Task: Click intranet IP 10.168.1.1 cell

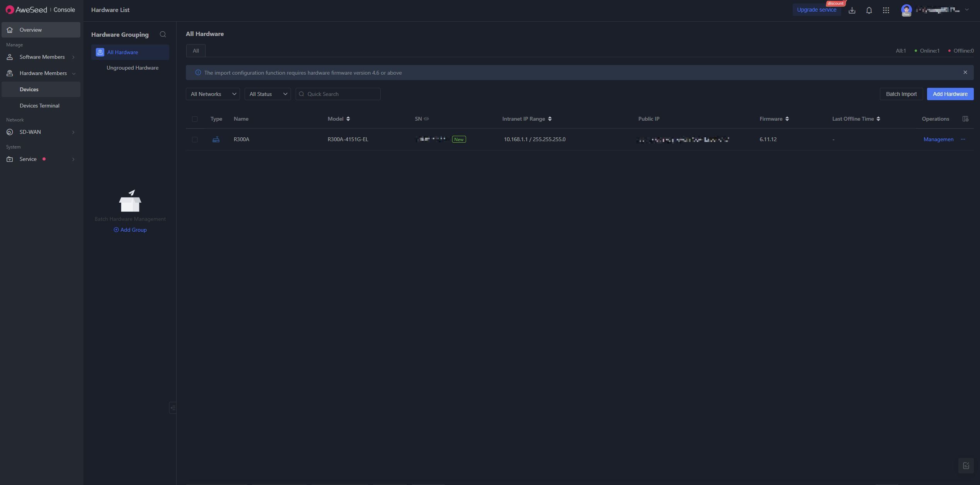Action: 534,139
